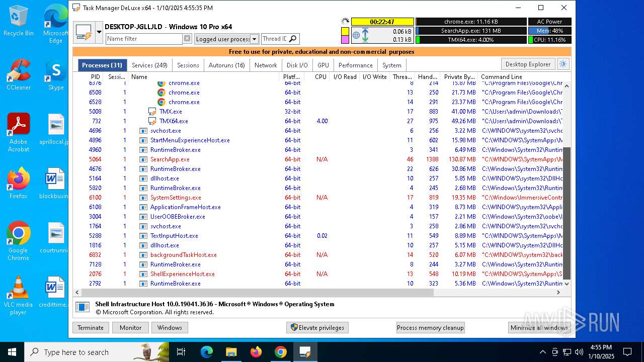Open the Disk I/O tab
Image resolution: width=644 pixels, height=362 pixels.
pos(297,65)
